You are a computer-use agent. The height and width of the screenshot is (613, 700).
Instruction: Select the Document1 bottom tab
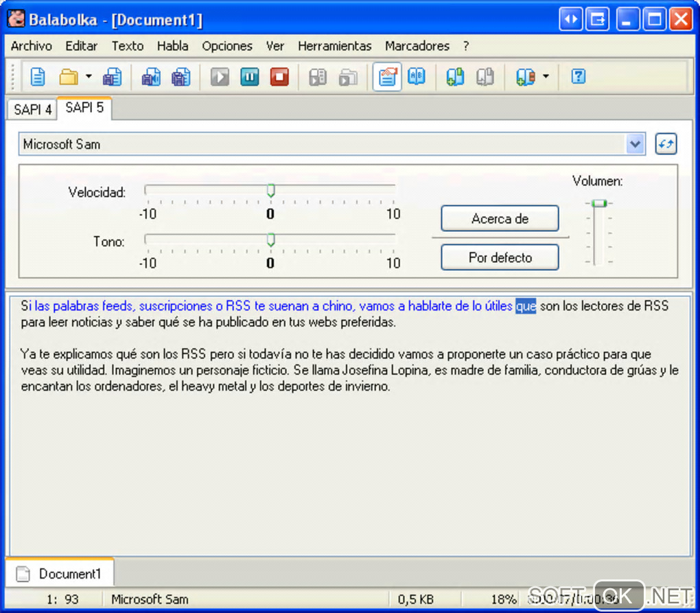tap(60, 573)
